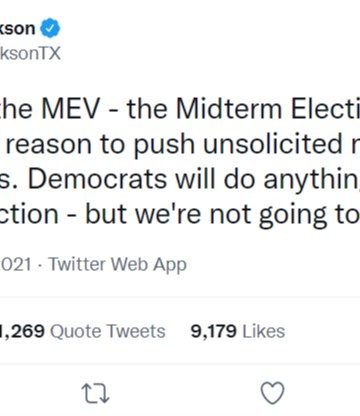Like the tweet with the heart icon
This screenshot has width=360, height=416.
[272, 393]
